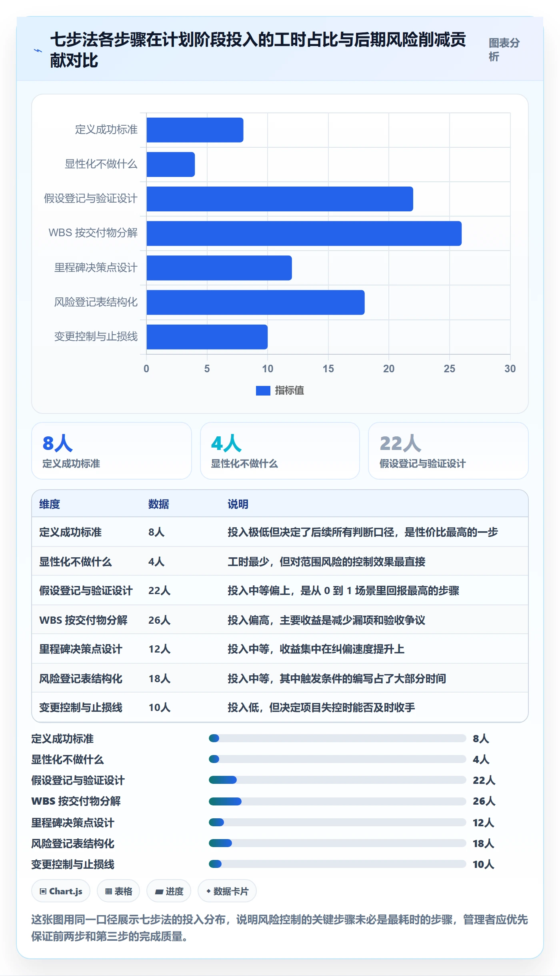Select the 进度 tag chip

(169, 891)
